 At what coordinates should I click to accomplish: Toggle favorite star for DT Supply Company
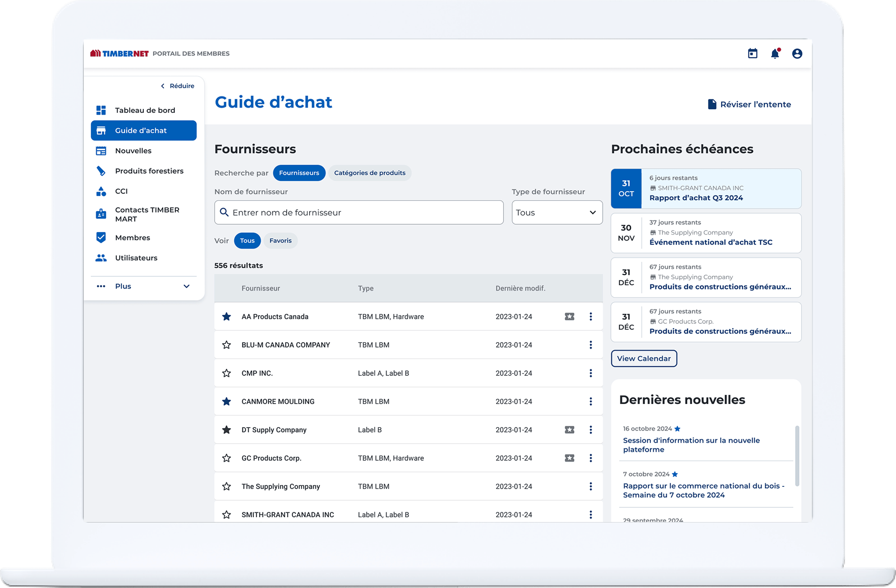coord(227,430)
